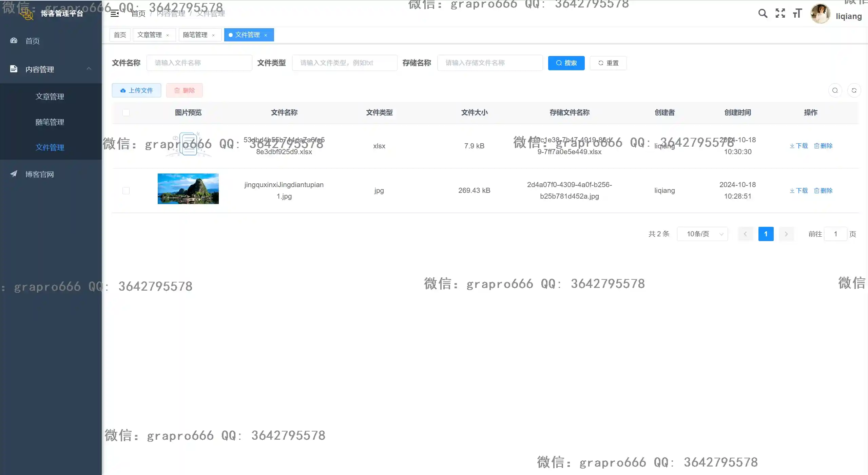Select the 首页 dashboard icon in sidebar
This screenshot has width=868, height=475.
pyautogui.click(x=14, y=41)
